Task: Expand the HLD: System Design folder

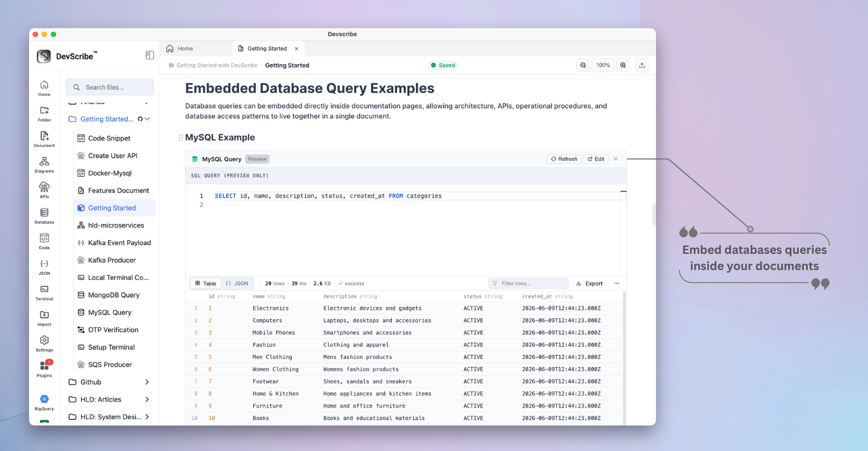Action: coord(147,417)
